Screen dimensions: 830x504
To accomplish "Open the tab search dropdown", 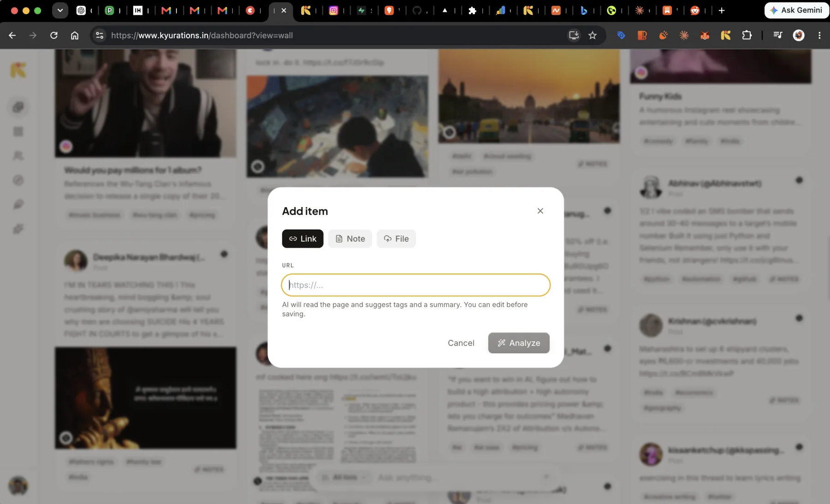I will (x=60, y=10).
